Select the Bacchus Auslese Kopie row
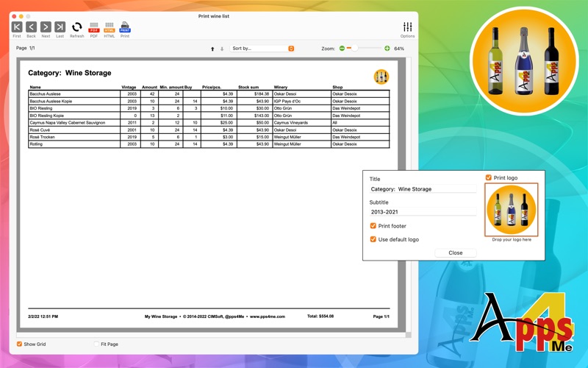The image size is (588, 368). 209,101
